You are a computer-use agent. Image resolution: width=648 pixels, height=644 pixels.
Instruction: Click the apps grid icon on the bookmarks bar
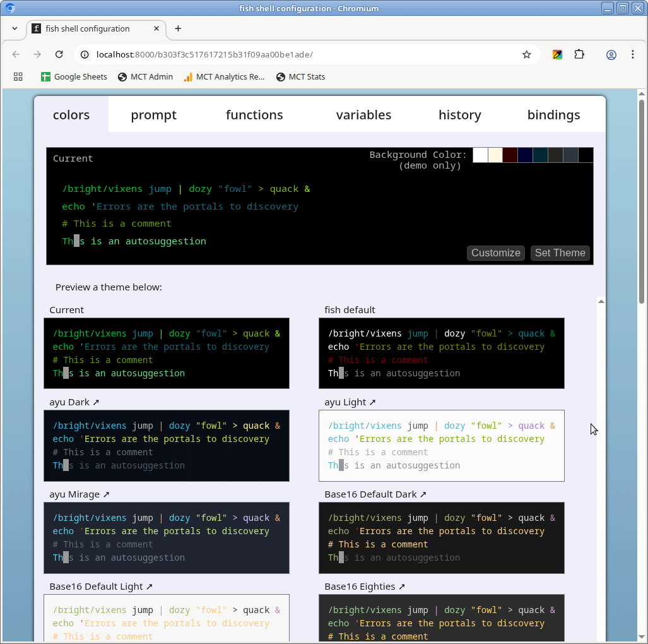click(18, 76)
